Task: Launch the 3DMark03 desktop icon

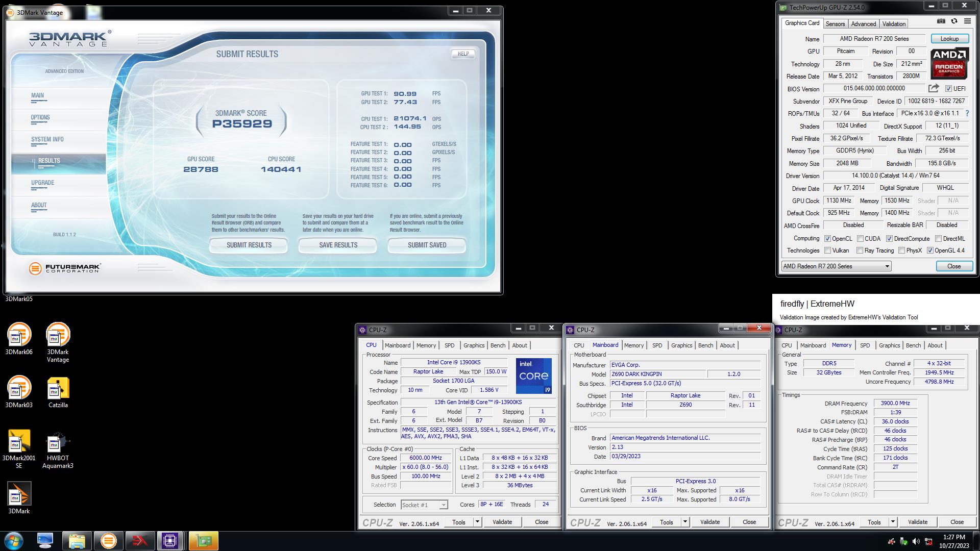Action: click(x=19, y=392)
